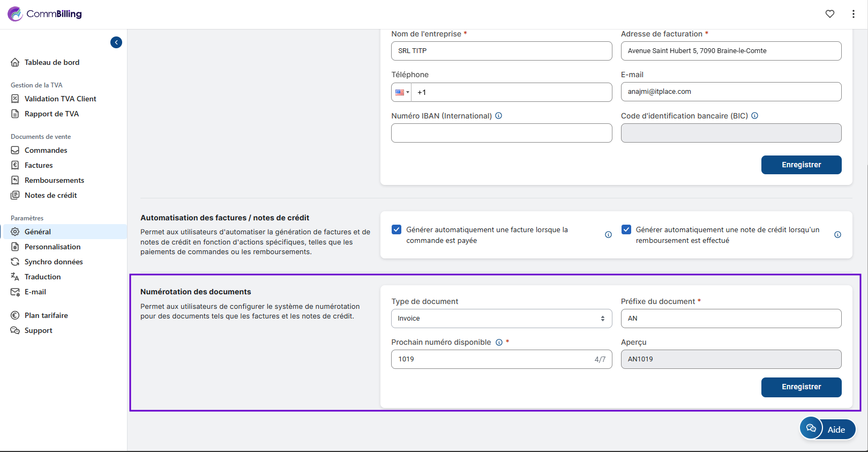The height and width of the screenshot is (452, 868).
Task: Click the favorites heart icon
Action: coord(829,14)
